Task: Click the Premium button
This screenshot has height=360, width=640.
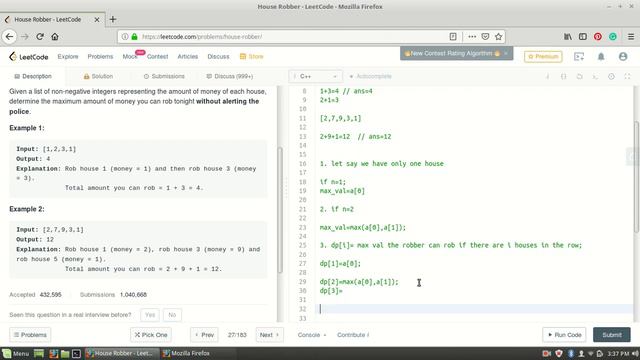Action: tap(543, 57)
